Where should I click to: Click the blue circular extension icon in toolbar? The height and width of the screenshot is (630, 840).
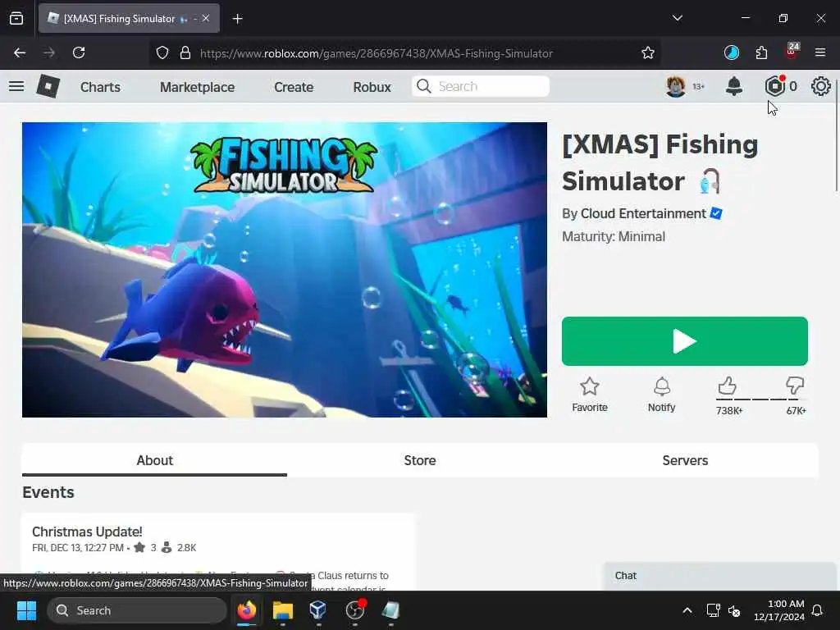tap(732, 52)
